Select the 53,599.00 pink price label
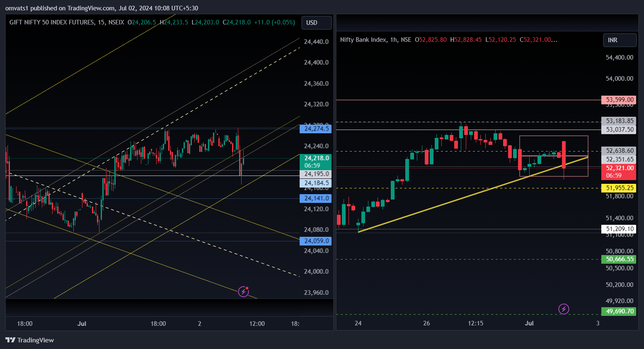Image resolution: width=644 pixels, height=349 pixels. pos(618,100)
